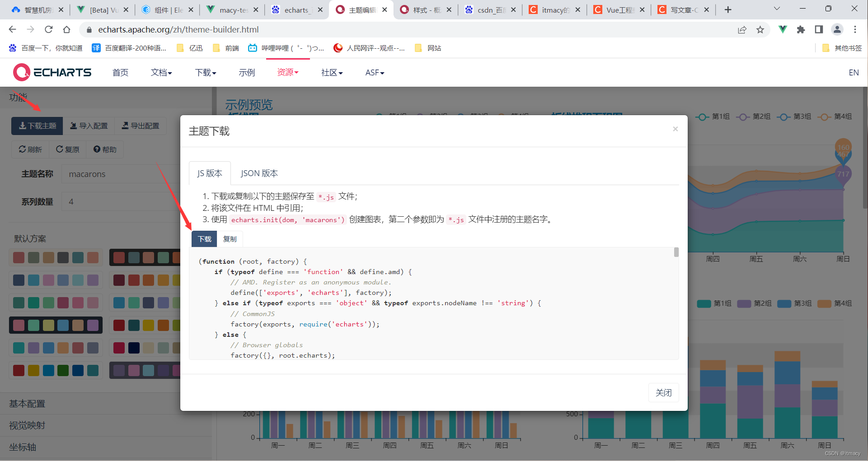Open the Chrome three-dot menu

click(x=855, y=29)
